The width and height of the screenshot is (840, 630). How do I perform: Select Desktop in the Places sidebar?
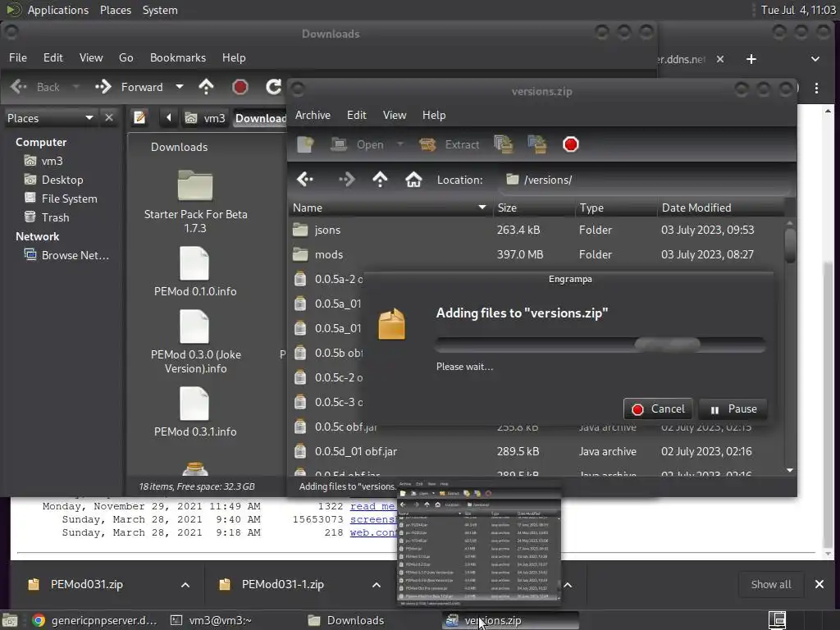tap(54, 180)
